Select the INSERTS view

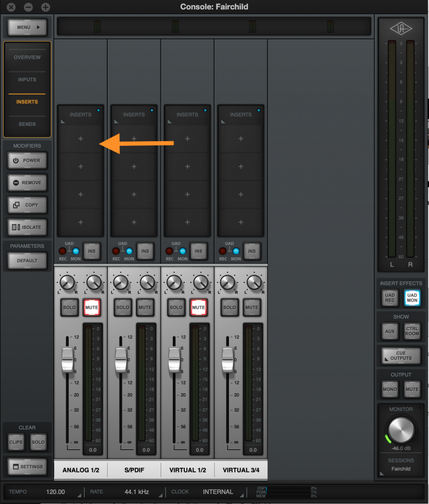point(27,101)
